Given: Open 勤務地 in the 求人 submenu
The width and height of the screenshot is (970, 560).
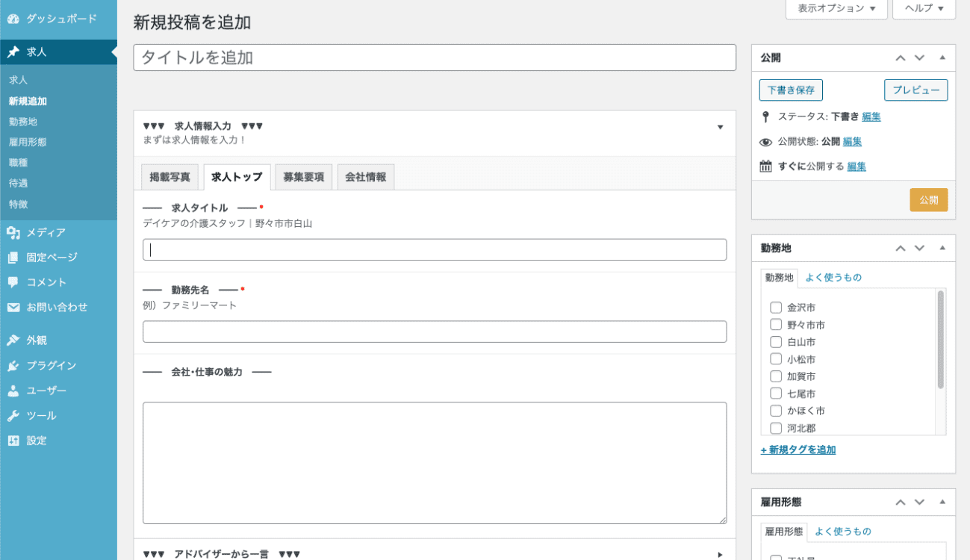Looking at the screenshot, I should [22, 122].
